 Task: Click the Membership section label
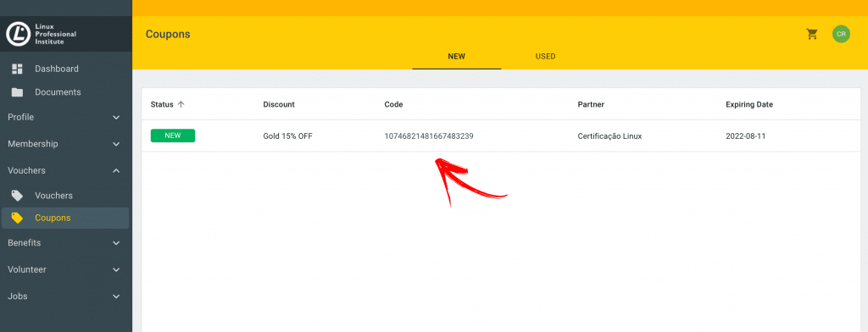pyautogui.click(x=33, y=144)
